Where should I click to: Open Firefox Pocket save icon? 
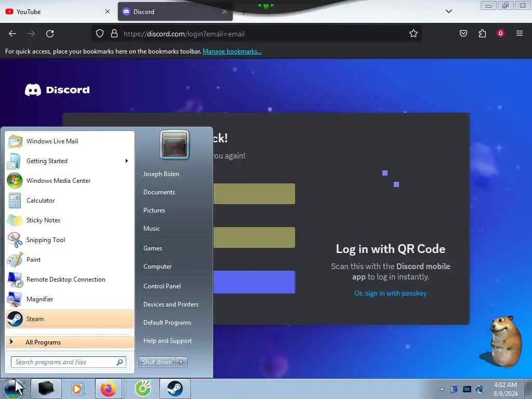click(463, 33)
